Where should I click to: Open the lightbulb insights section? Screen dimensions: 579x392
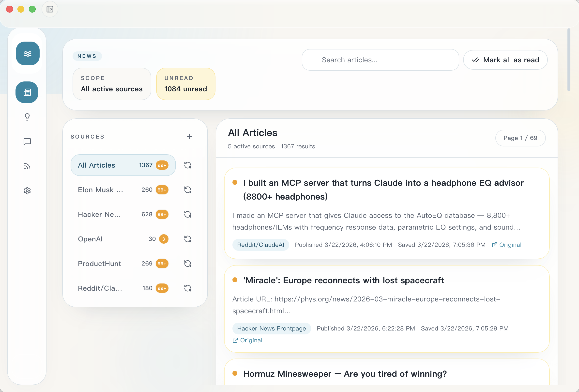click(x=27, y=117)
